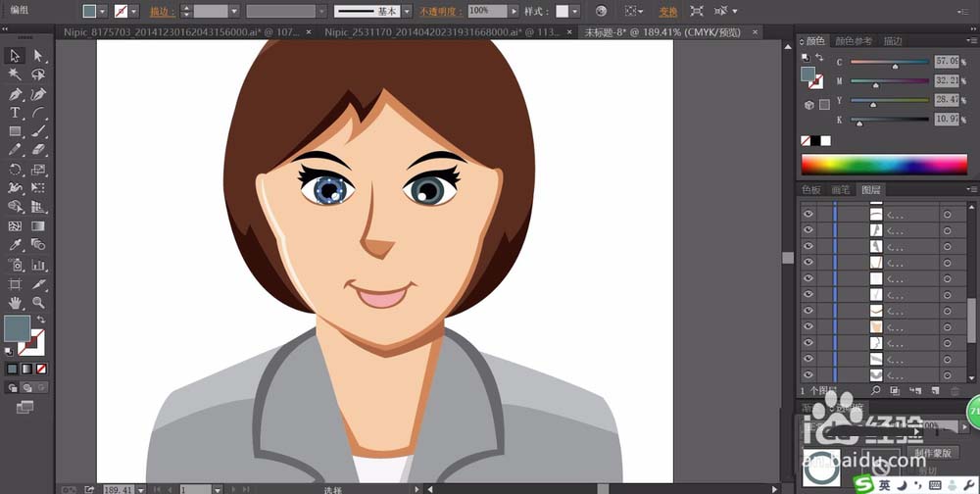The width and height of the screenshot is (980, 494).
Task: Open the 样式 style swatch dropdown
Action: tap(575, 12)
